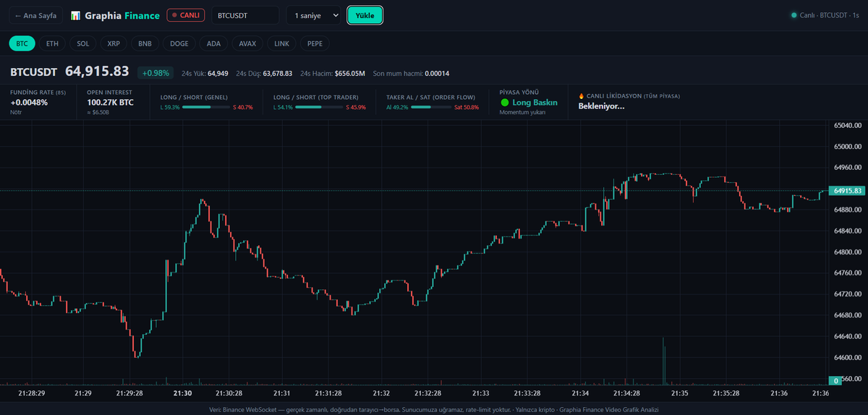The image size is (868, 415).
Task: Click the 24s Düş 63,678.83 value
Action: 278,73
